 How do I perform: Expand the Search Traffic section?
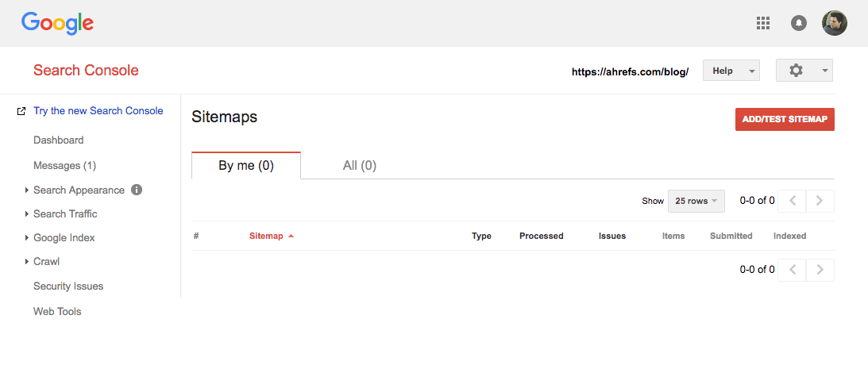pos(65,214)
